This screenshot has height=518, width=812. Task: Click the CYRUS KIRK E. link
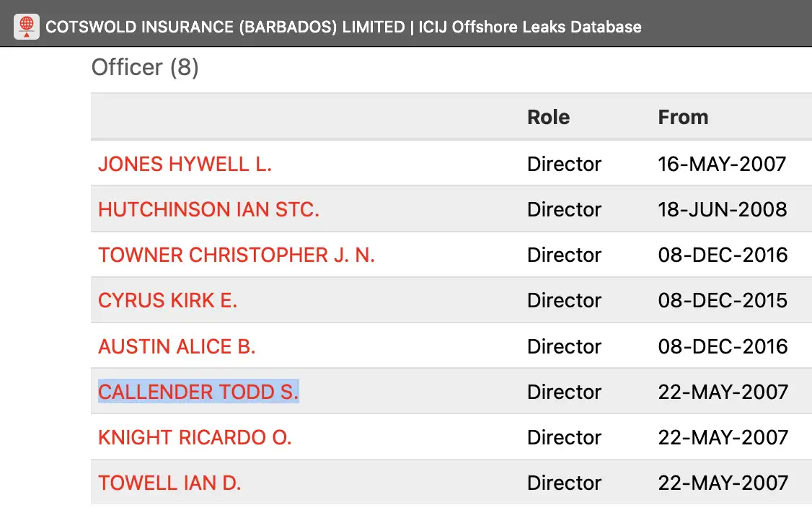click(167, 300)
